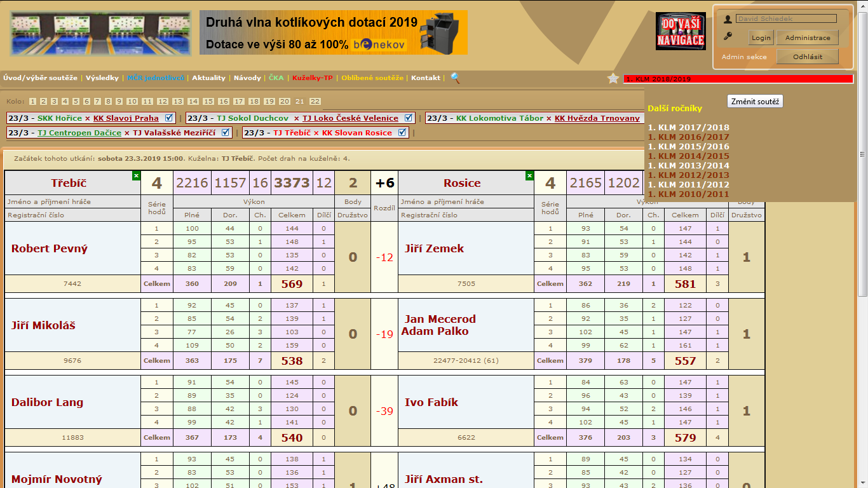Open season 1. KLM 2011/2012
Image resolution: width=868 pixels, height=488 pixels.
(689, 184)
